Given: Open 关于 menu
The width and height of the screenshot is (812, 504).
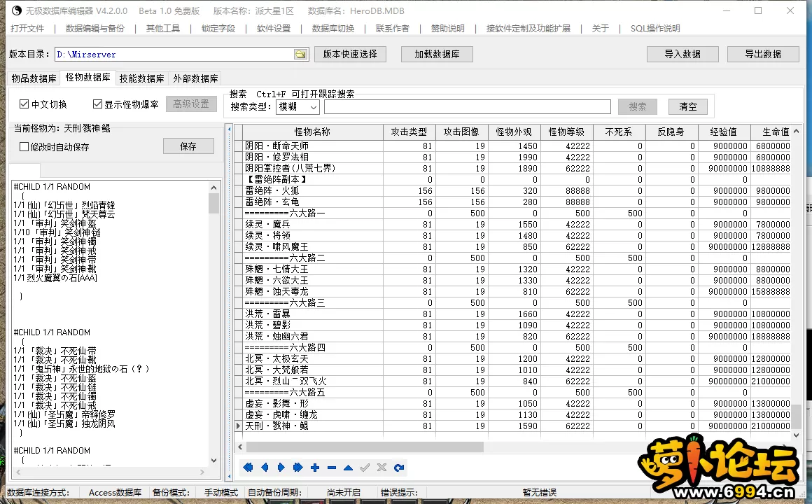Looking at the screenshot, I should pos(601,29).
